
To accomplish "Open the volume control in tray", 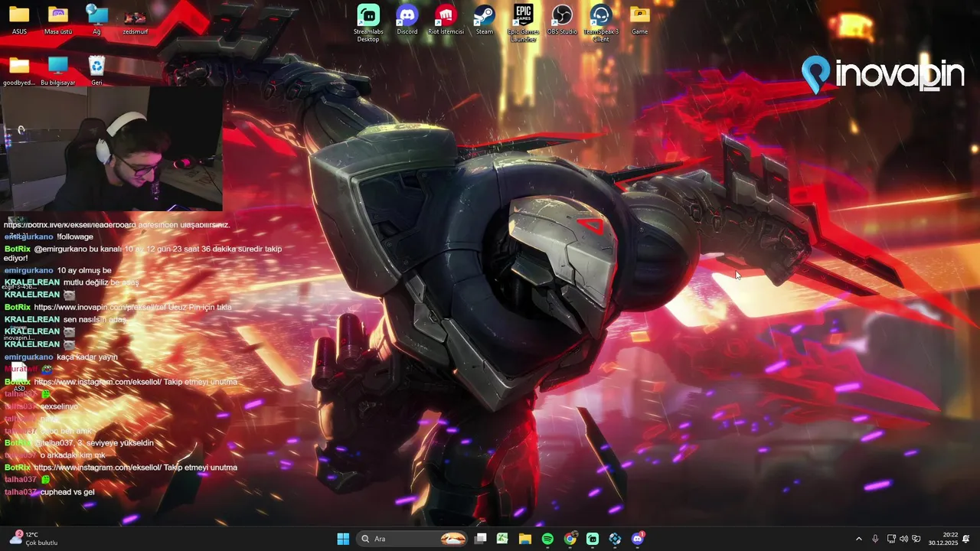I will [x=903, y=539].
